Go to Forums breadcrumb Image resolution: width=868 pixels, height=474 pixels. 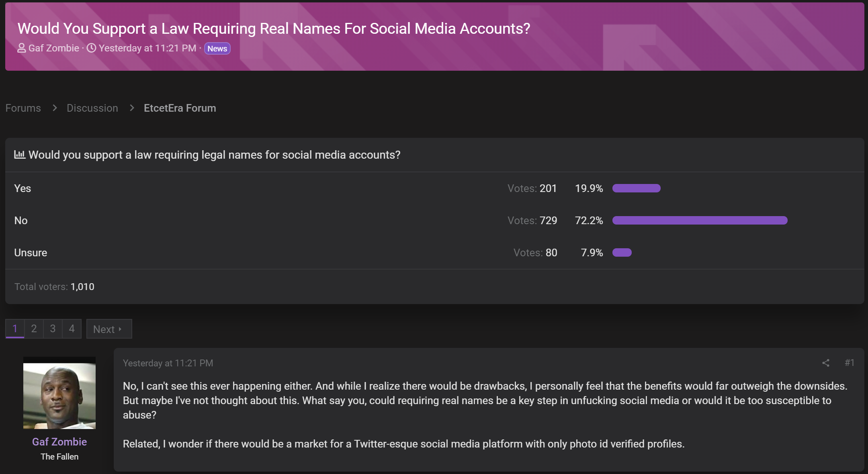pos(23,108)
